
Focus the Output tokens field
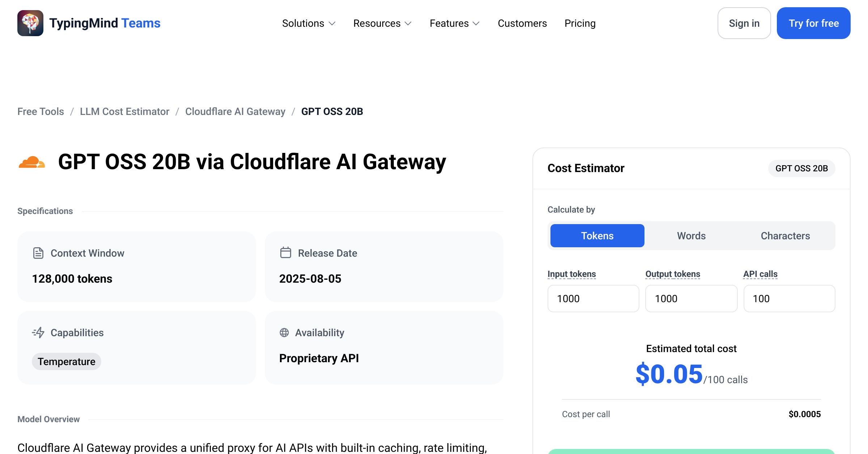point(691,299)
